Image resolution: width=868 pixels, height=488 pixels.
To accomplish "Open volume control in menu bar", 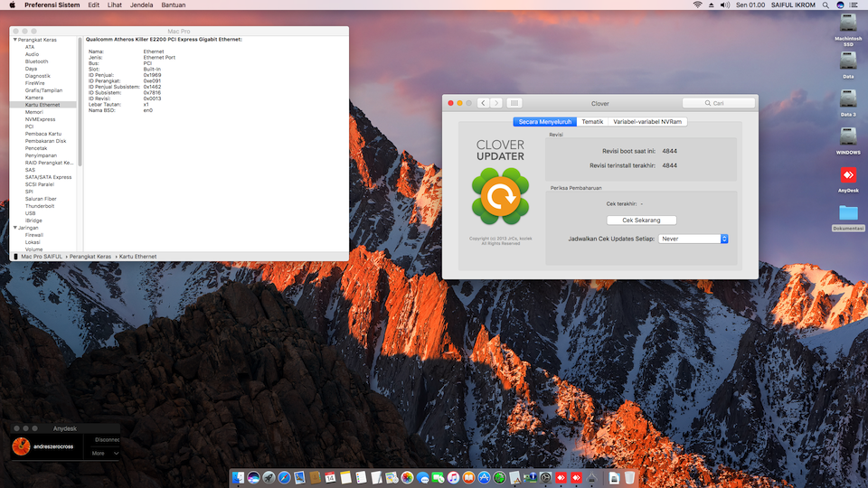I will (725, 5).
